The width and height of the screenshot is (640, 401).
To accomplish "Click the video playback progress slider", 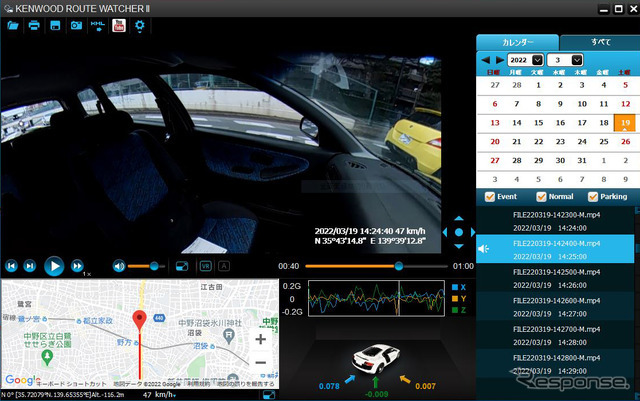I will [x=376, y=266].
